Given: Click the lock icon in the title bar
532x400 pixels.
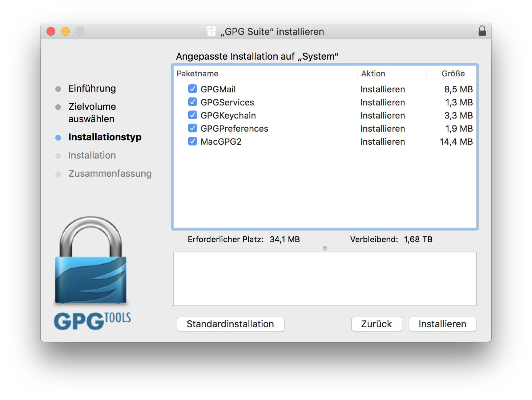Looking at the screenshot, I should tap(482, 31).
